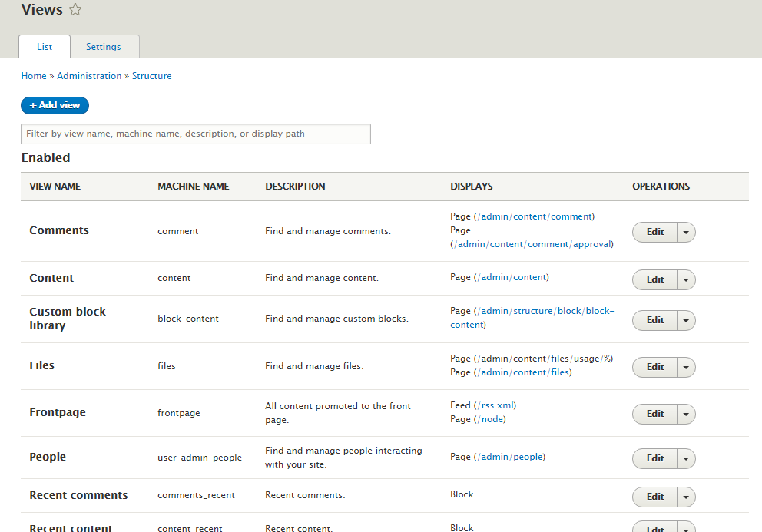This screenshot has width=762, height=532.
Task: Select the List tab
Action: click(45, 47)
